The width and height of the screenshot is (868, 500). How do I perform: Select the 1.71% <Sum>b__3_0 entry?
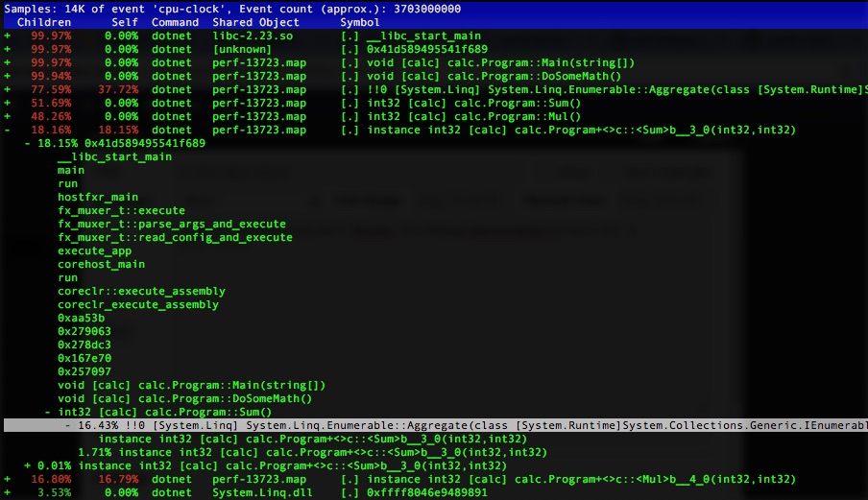point(312,452)
